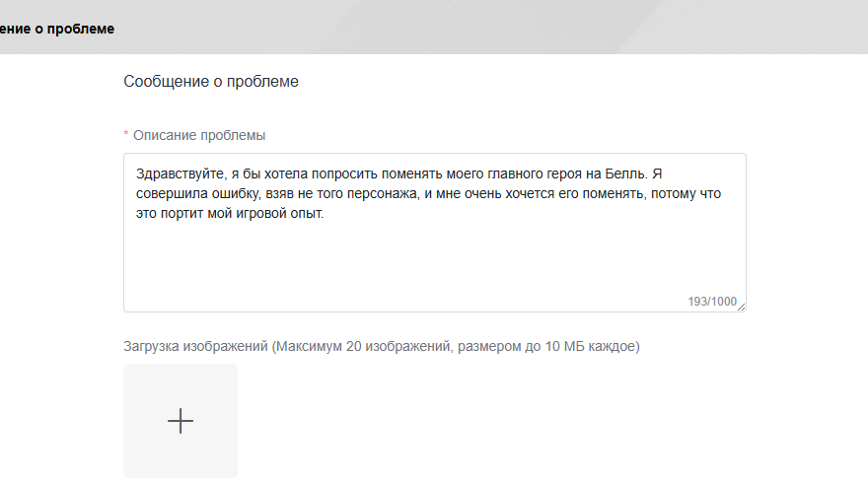
Task: Click the 193/1000 character counter
Action: [x=711, y=302]
